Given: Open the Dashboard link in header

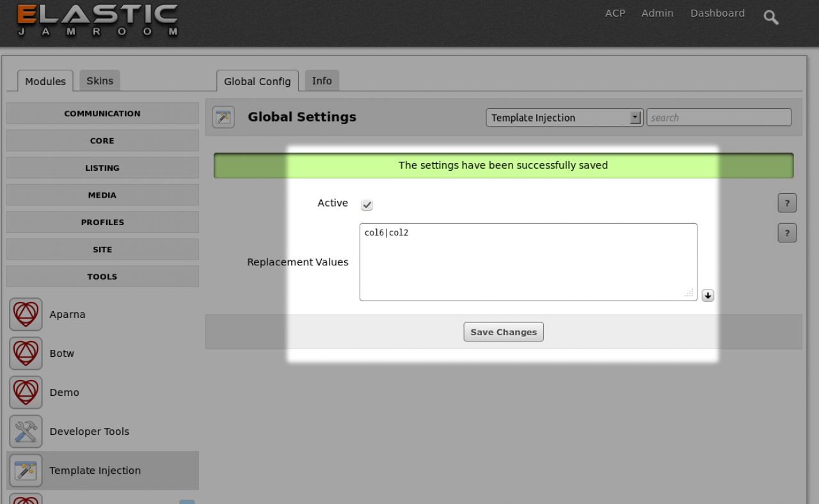Looking at the screenshot, I should click(x=717, y=13).
